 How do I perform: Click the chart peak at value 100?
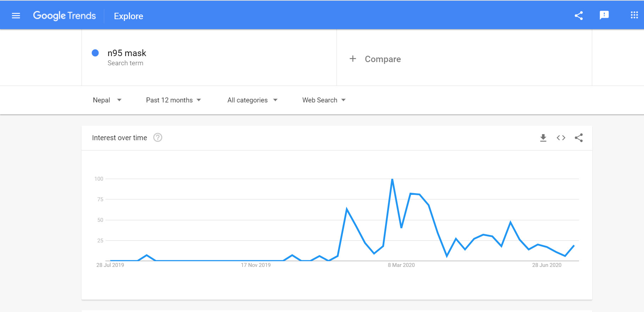click(392, 179)
